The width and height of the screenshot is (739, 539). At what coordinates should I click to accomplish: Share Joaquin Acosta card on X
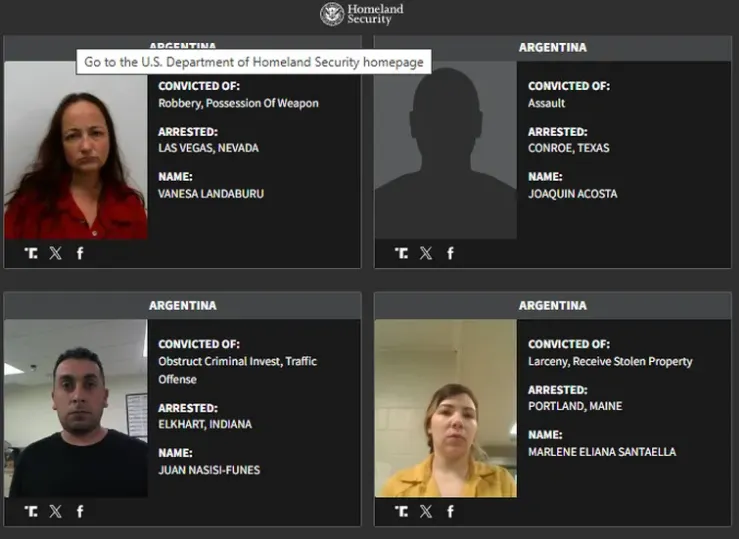pos(426,253)
